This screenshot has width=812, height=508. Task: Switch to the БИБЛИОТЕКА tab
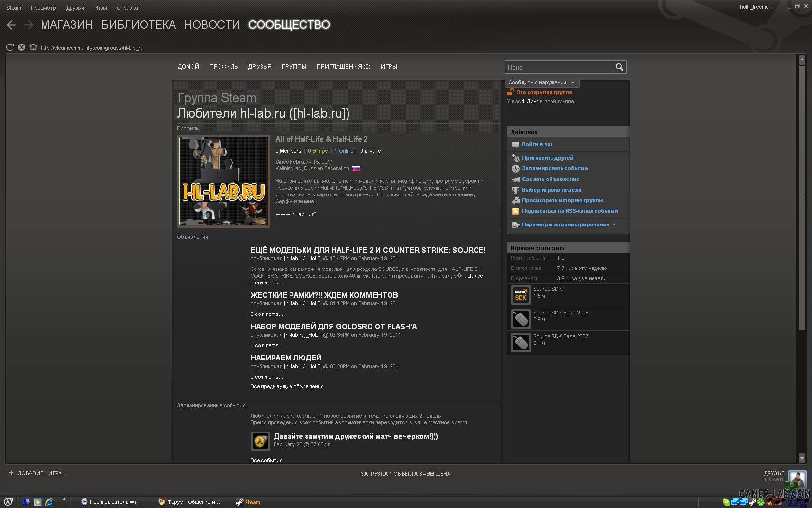(139, 25)
